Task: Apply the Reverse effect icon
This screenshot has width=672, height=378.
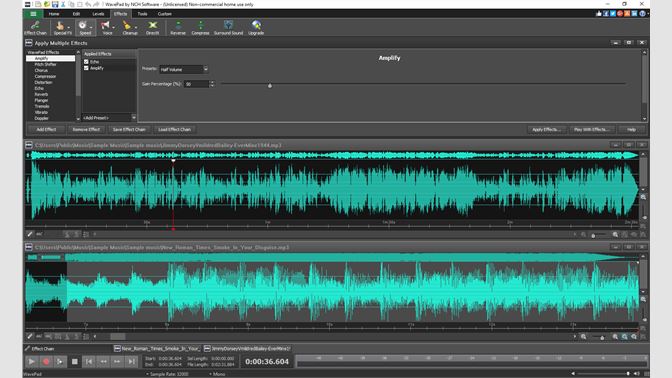Action: click(x=178, y=28)
